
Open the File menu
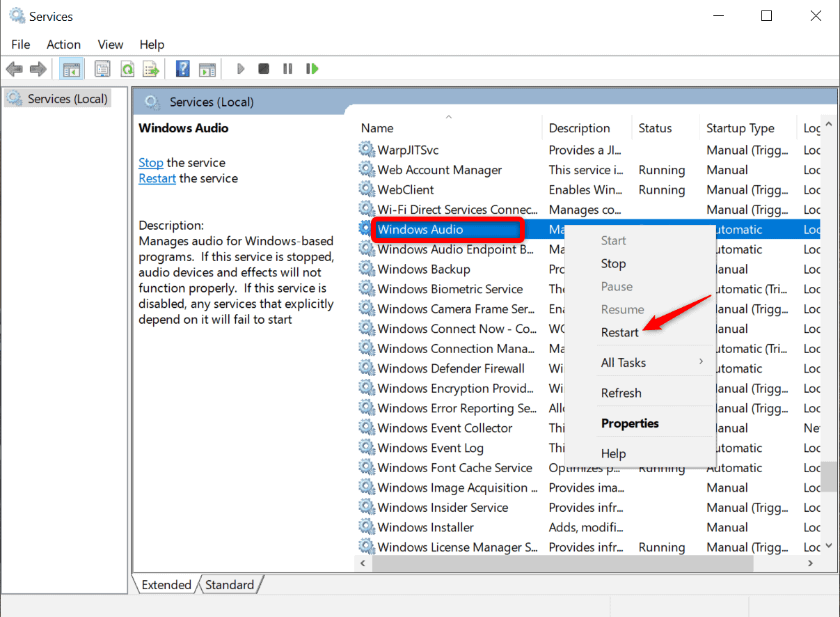pos(21,44)
